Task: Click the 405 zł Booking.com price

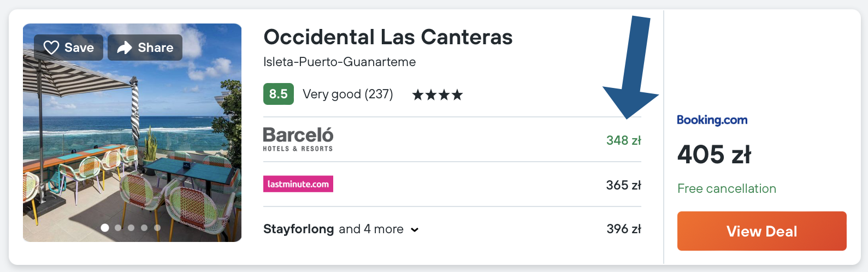Action: point(714,155)
